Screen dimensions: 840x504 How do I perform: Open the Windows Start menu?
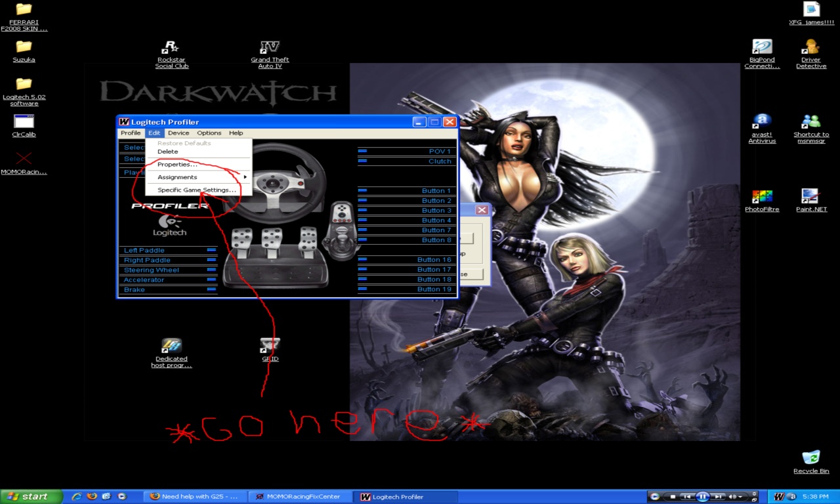(31, 497)
